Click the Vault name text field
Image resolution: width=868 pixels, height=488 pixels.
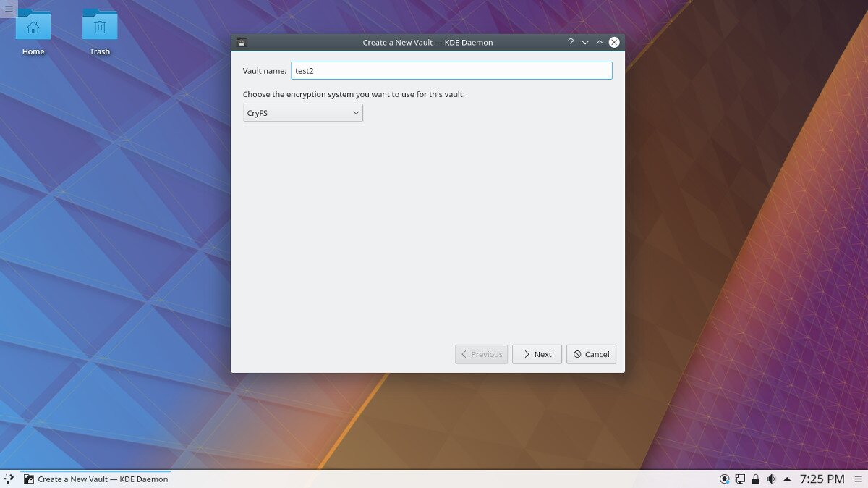click(x=451, y=71)
